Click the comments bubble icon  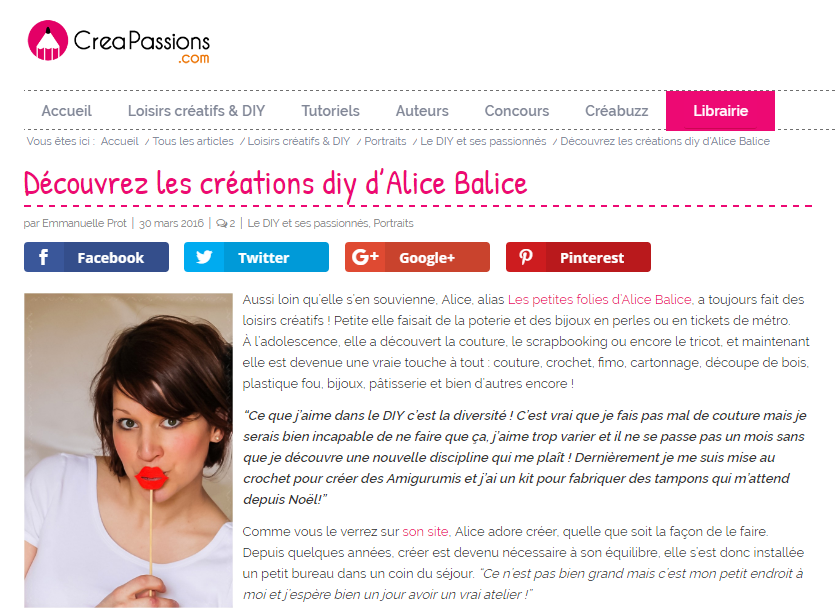coord(221,224)
